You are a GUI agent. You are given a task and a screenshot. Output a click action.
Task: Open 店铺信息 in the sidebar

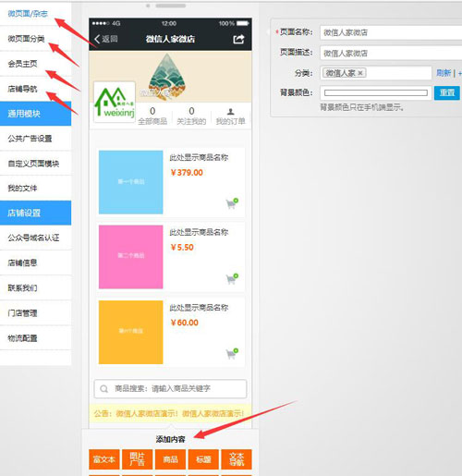tap(22, 262)
